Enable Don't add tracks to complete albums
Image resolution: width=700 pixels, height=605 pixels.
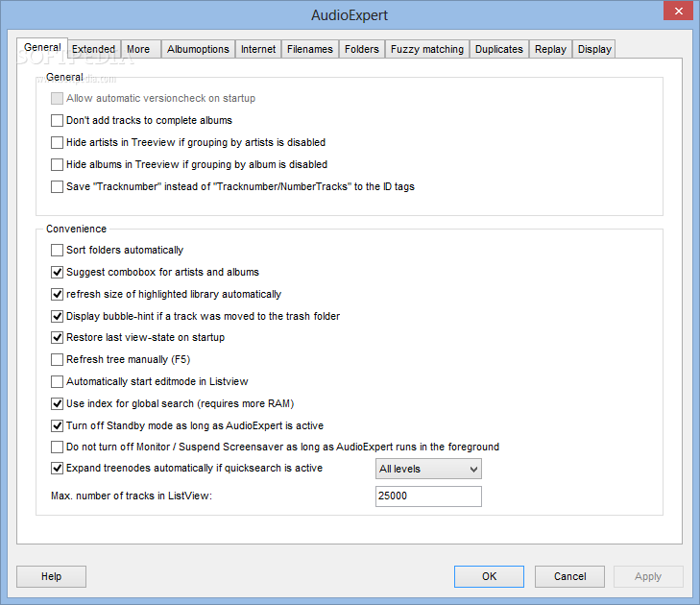point(57,121)
